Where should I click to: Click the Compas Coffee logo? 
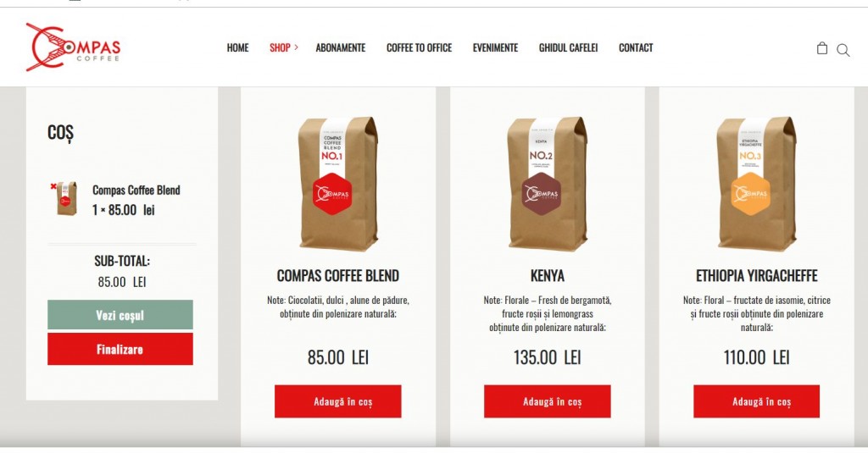73,47
